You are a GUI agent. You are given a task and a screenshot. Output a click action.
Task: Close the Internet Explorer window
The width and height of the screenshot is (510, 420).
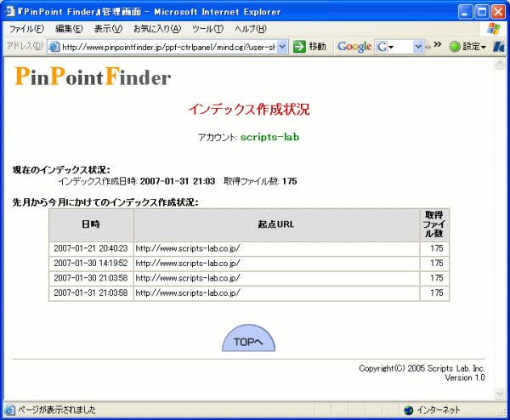[498, 12]
